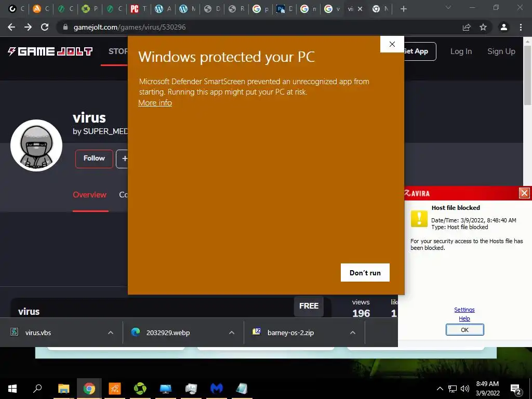Show hidden system tray icons

tap(440, 389)
